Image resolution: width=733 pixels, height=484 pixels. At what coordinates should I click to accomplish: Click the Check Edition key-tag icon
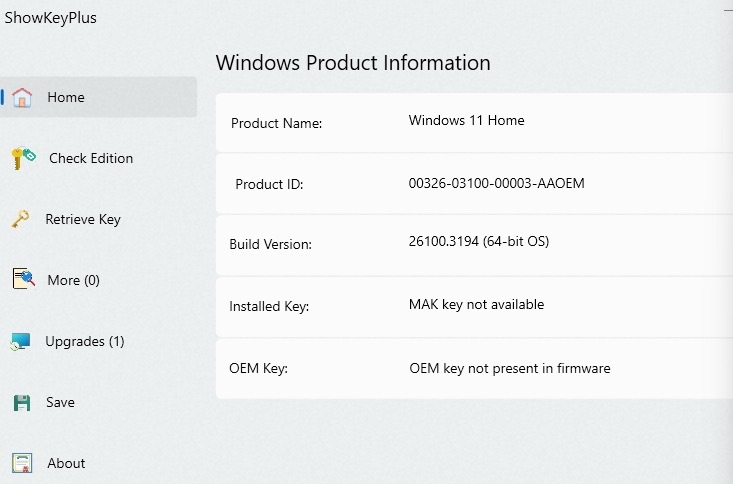[x=23, y=159]
